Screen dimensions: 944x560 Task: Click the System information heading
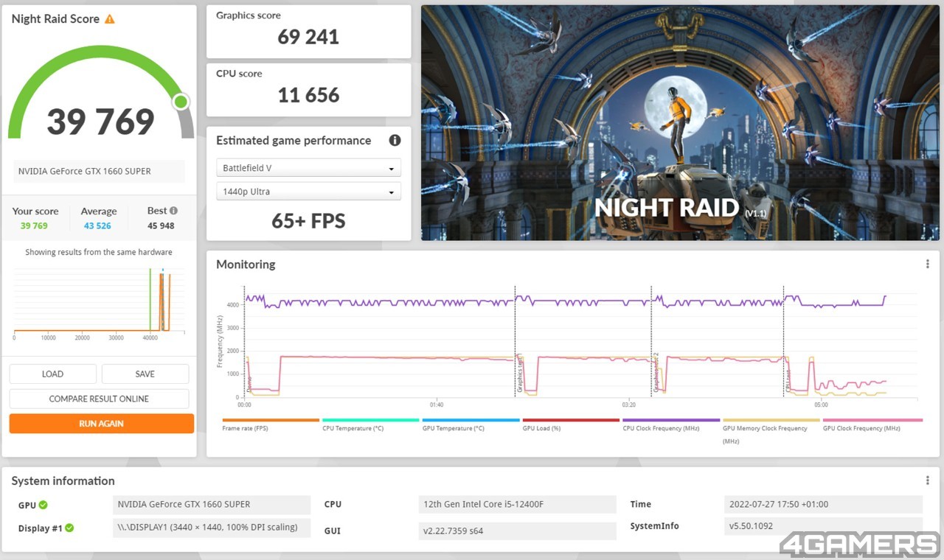point(63,480)
